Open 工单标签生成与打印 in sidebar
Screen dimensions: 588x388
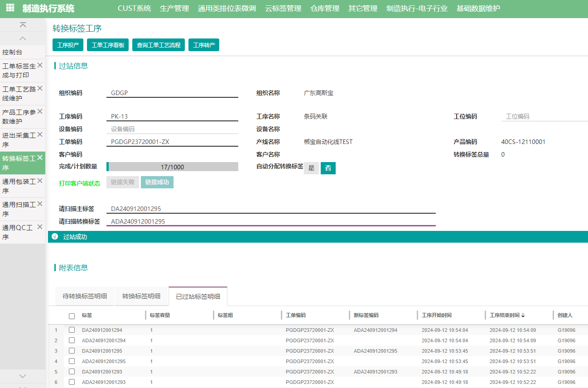19,71
